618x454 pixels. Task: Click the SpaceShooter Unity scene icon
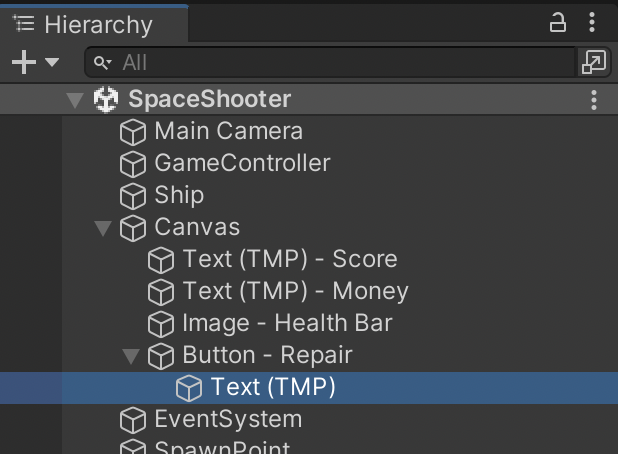pyautogui.click(x=105, y=99)
